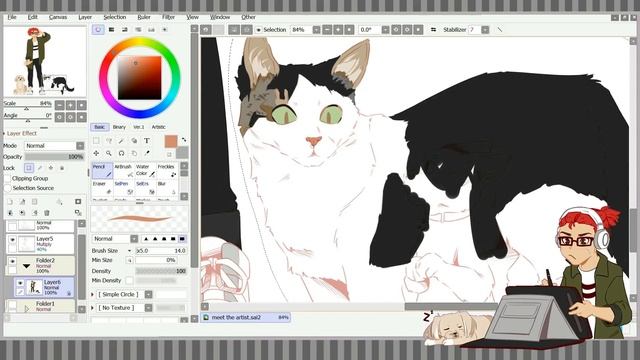
Task: Toggle the Min Density checkbox
Action: [x=129, y=280]
